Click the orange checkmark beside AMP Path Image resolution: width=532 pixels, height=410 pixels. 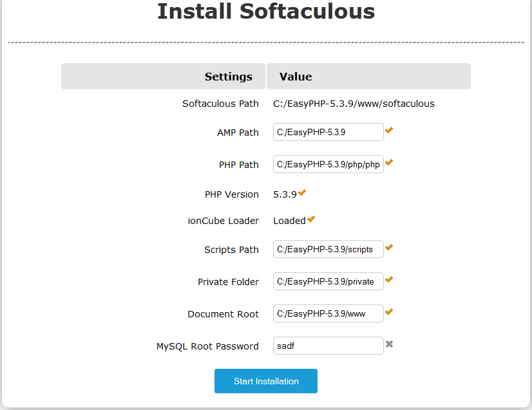(x=389, y=130)
